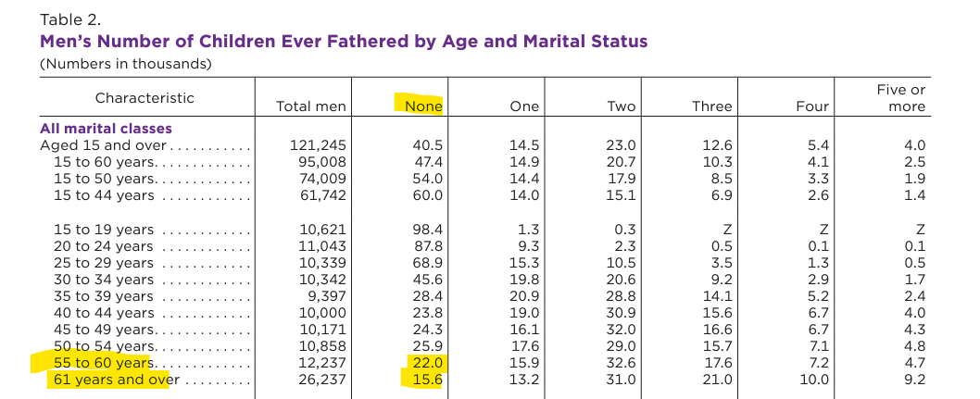Click the table title about Children Ever Fathered
Viewport: 980px width, 399px height.
344,42
